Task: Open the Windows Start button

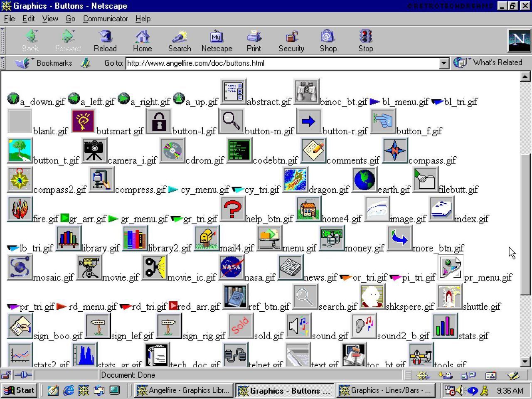Action: [x=20, y=391]
